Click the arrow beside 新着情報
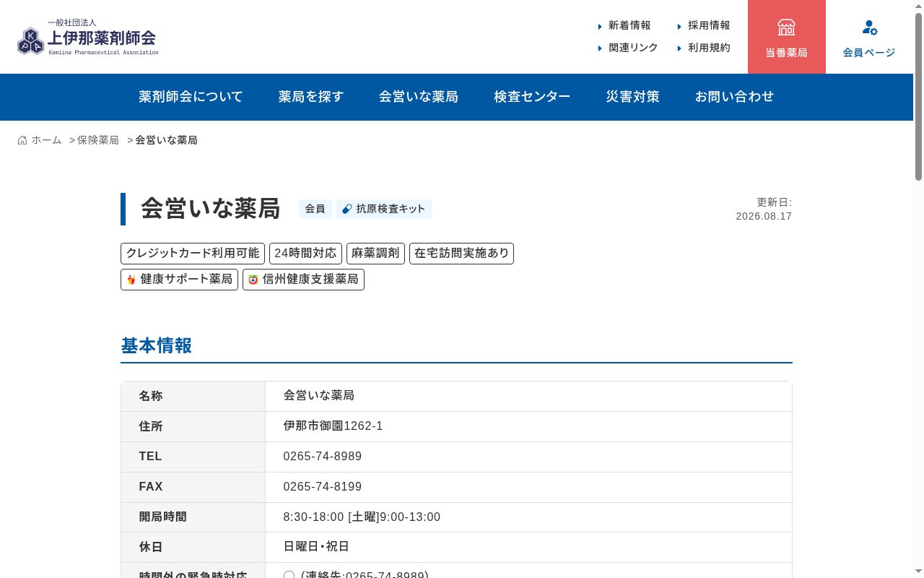This screenshot has width=924, height=578. point(600,26)
